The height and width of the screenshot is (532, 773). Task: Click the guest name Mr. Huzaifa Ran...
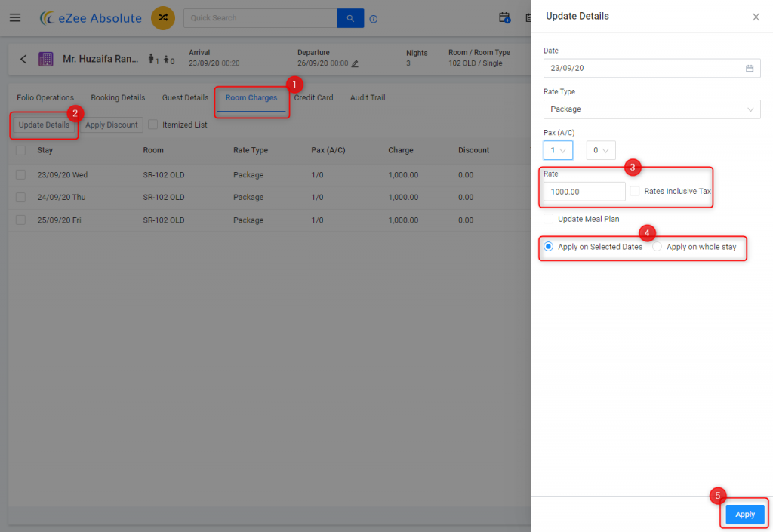(x=100, y=59)
